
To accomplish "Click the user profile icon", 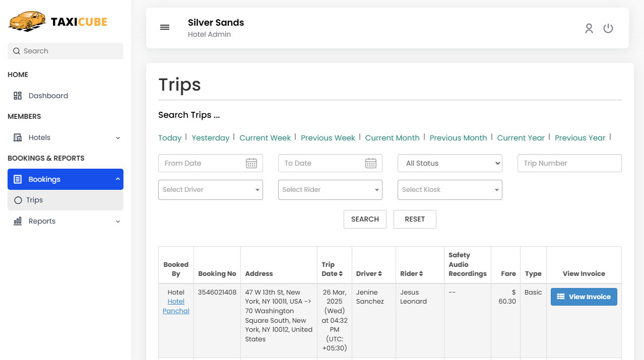I will [589, 28].
